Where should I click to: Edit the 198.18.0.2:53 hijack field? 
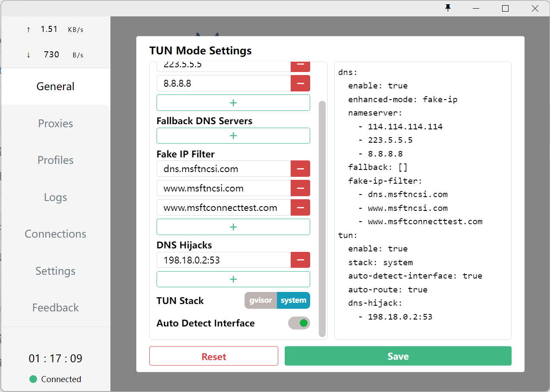click(x=223, y=260)
